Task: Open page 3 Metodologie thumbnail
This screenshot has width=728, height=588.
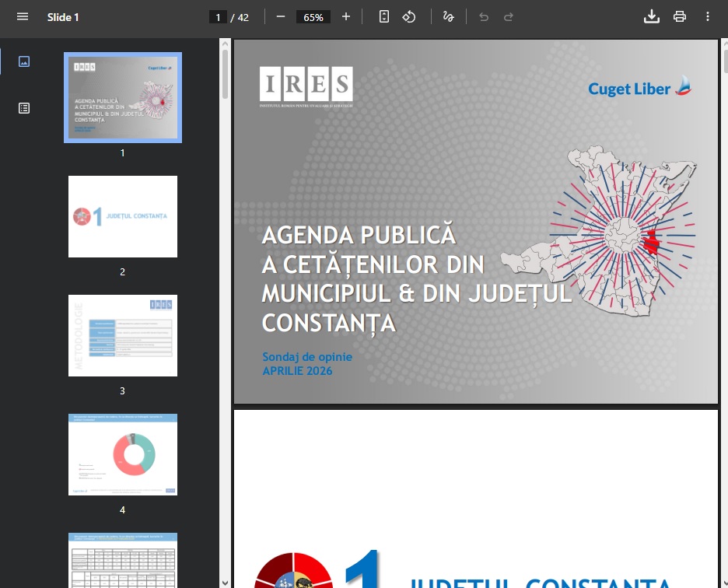Action: (x=123, y=335)
